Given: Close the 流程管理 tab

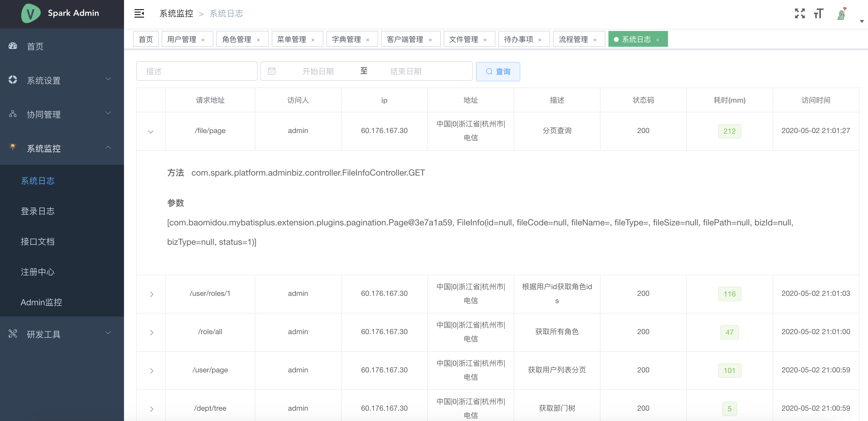Looking at the screenshot, I should point(595,40).
